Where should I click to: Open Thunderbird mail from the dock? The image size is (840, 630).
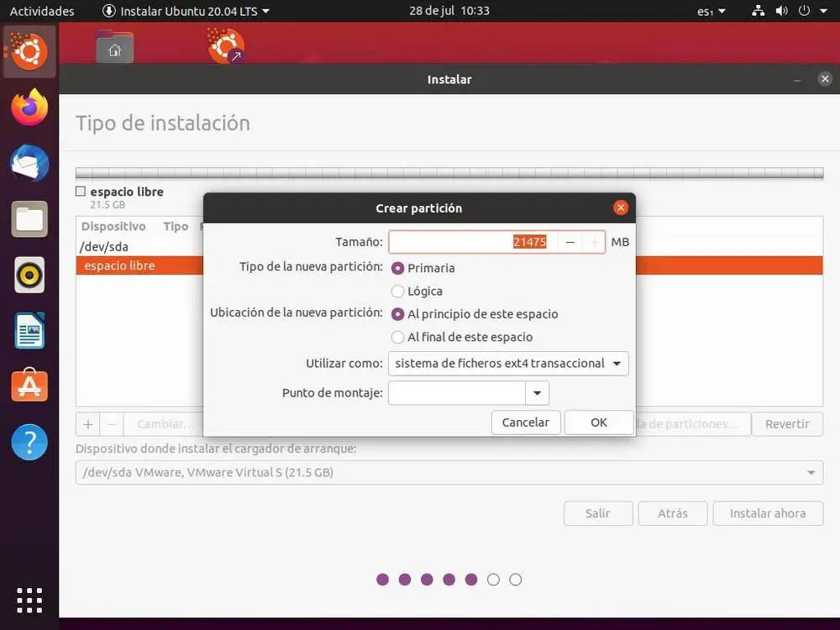coord(29,164)
